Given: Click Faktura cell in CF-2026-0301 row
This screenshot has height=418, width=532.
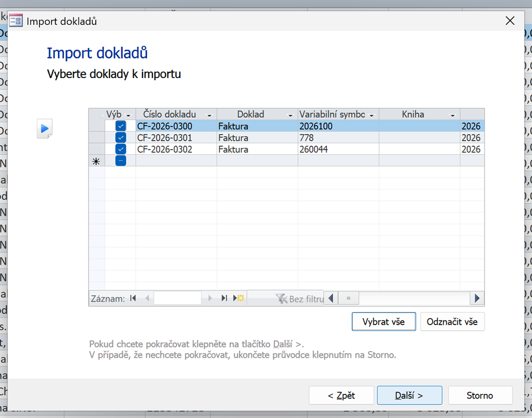Looking at the screenshot, I should (x=257, y=138).
